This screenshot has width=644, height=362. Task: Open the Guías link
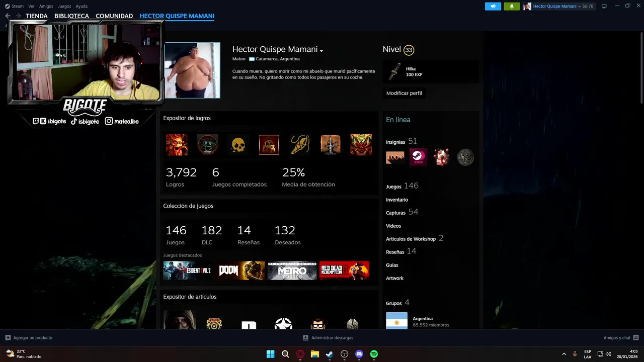click(x=392, y=265)
